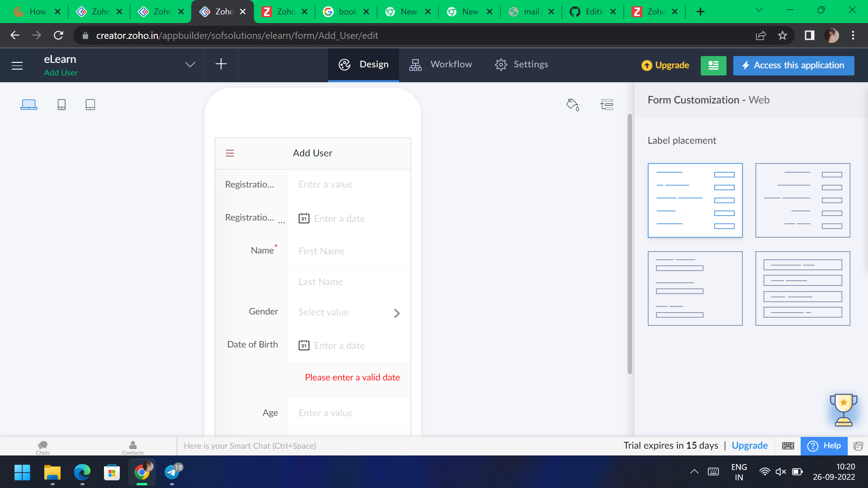Screen dimensions: 868x488
Task: Switch to mobile preview mode
Action: 61,104
